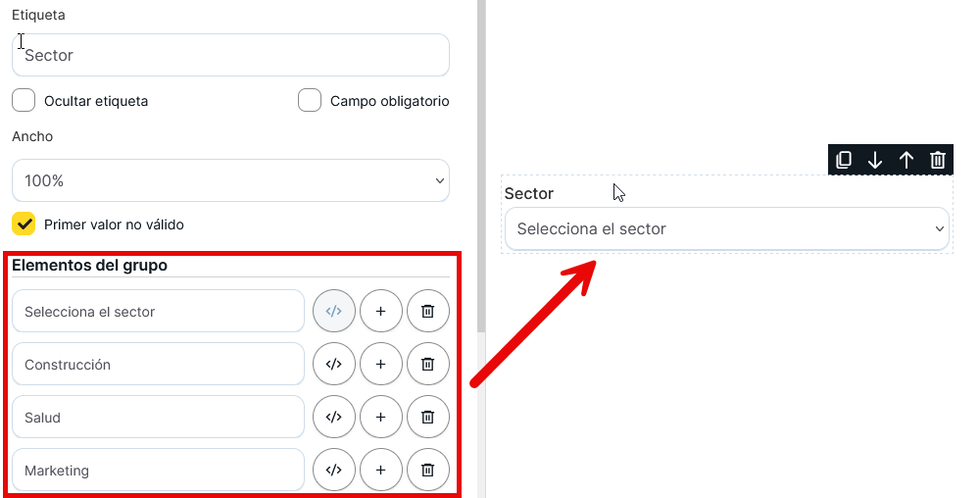Open code editor for 'Selecciona el sector' item
The width and height of the screenshot is (980, 498).
(x=333, y=311)
